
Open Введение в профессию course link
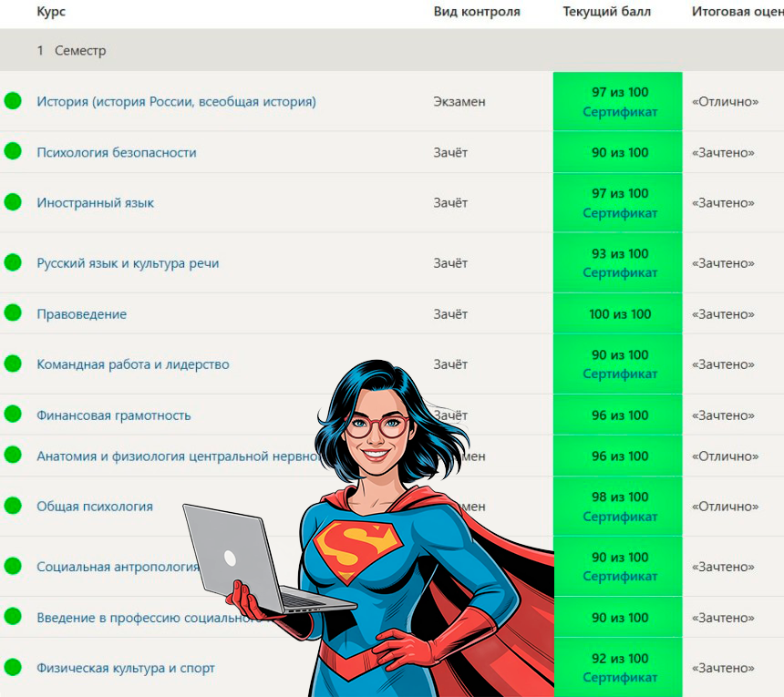pos(150,618)
